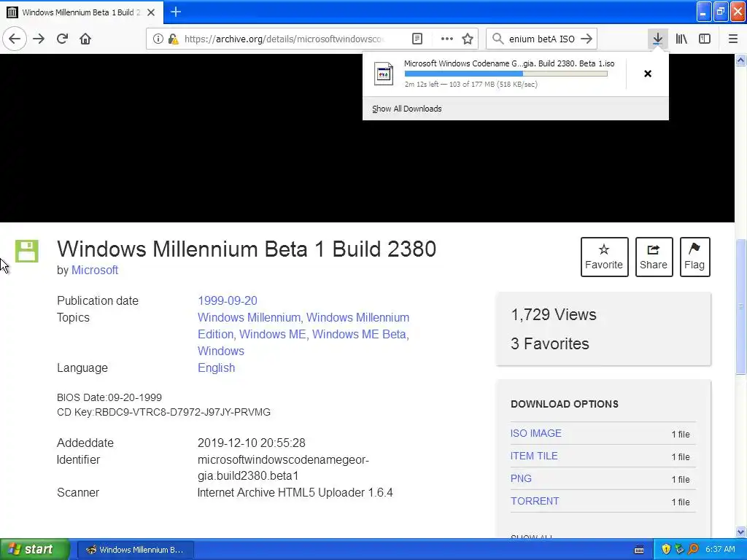Image resolution: width=747 pixels, height=560 pixels.
Task: Open the Firefox home page
Action: point(85,39)
